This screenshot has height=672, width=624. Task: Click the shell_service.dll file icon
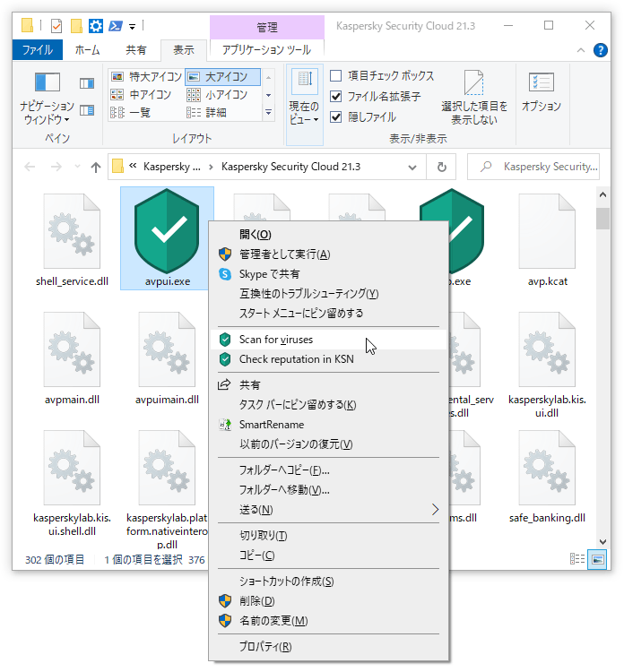pos(72,231)
